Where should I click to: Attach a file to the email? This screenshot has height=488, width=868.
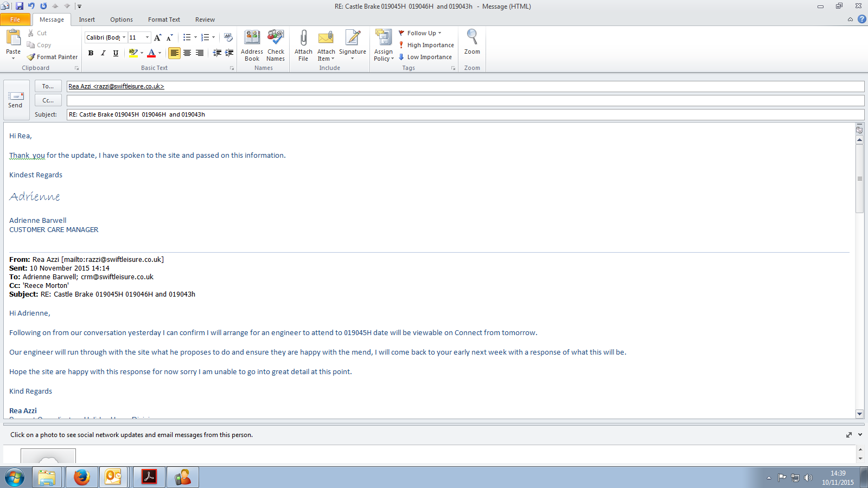(x=303, y=46)
